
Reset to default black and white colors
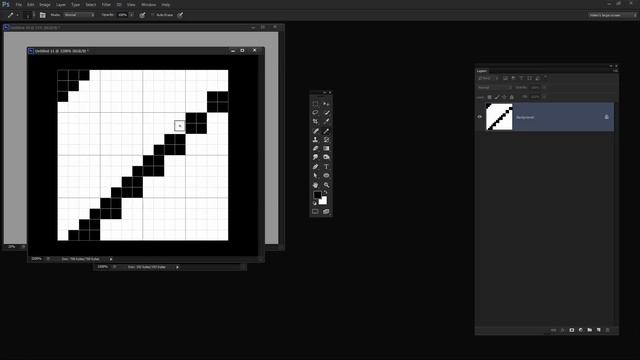[315, 203]
